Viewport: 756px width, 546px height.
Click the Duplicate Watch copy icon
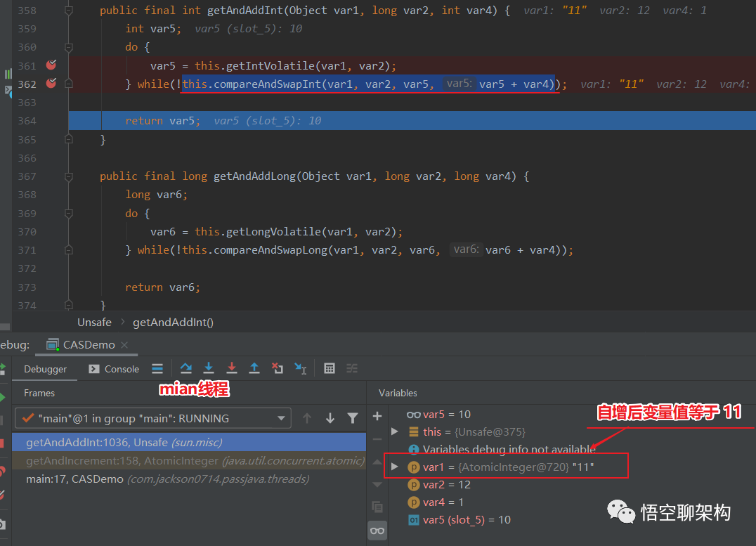(377, 507)
